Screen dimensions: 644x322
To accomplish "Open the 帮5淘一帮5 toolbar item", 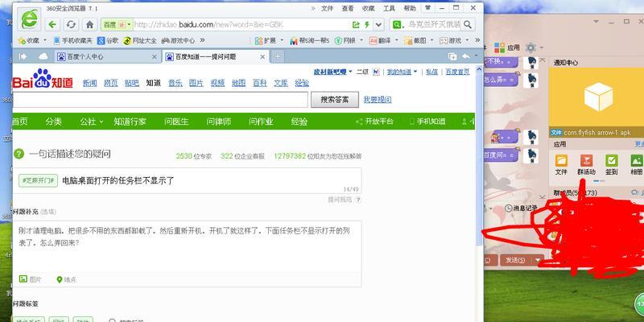I will point(310,41).
